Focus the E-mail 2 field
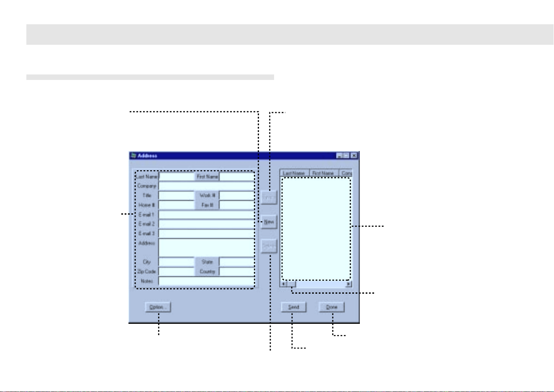 click(206, 224)
